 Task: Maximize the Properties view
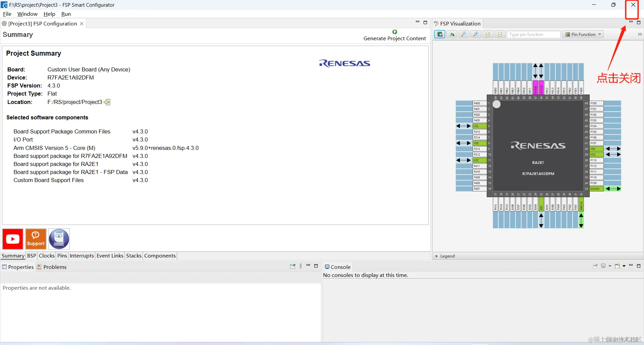(316, 266)
